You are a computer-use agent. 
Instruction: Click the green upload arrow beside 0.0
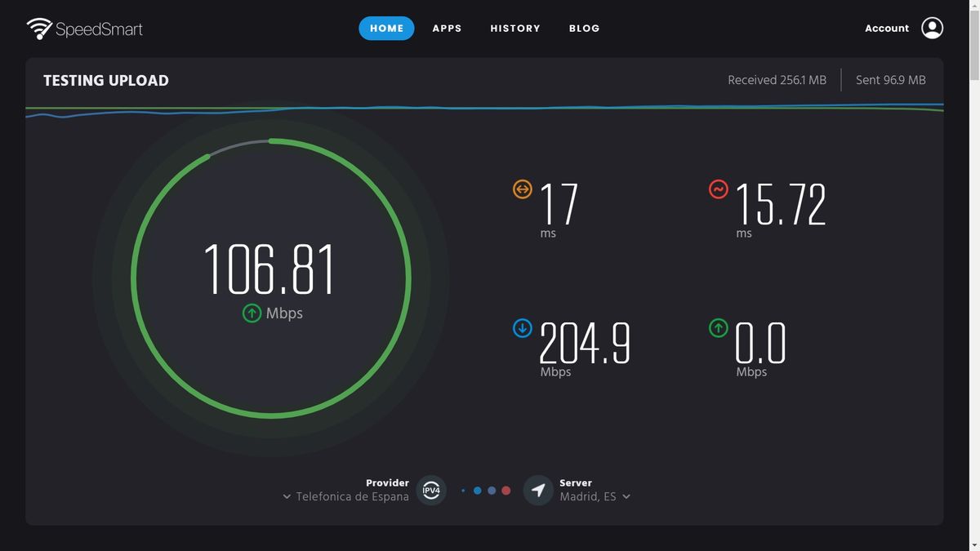pos(717,328)
